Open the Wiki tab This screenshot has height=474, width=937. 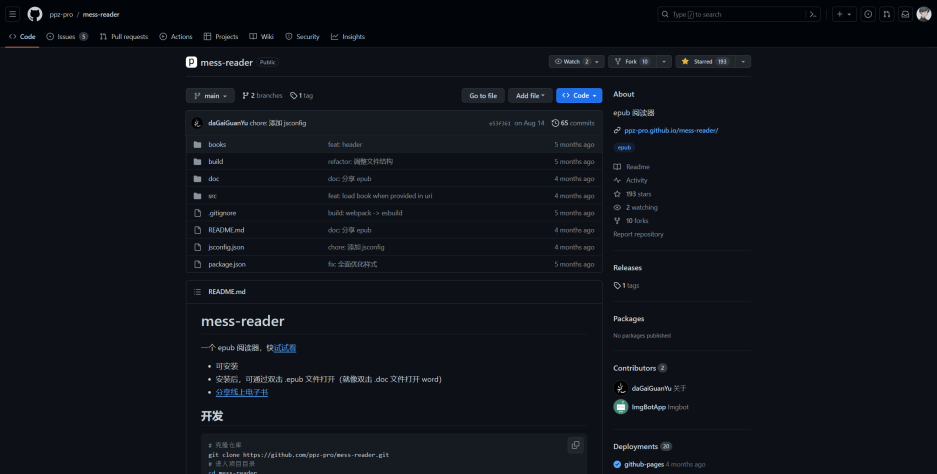tap(261, 36)
